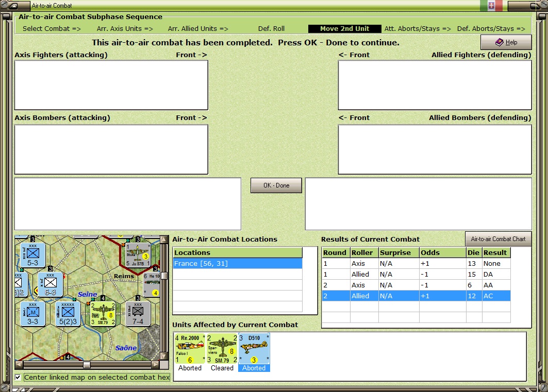Viewport: 548px width, 392px height.
Task: Select round 1 Axis result row
Action: (416, 264)
